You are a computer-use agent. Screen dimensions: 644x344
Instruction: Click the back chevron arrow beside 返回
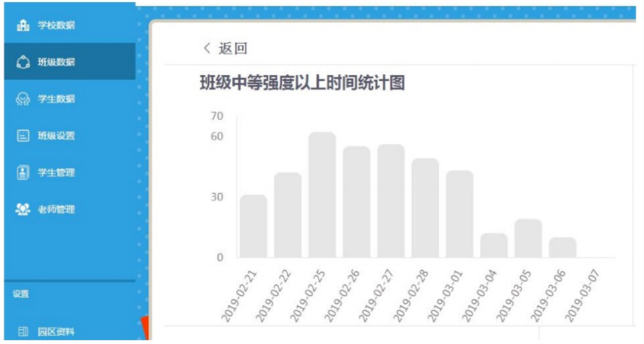coord(206,49)
